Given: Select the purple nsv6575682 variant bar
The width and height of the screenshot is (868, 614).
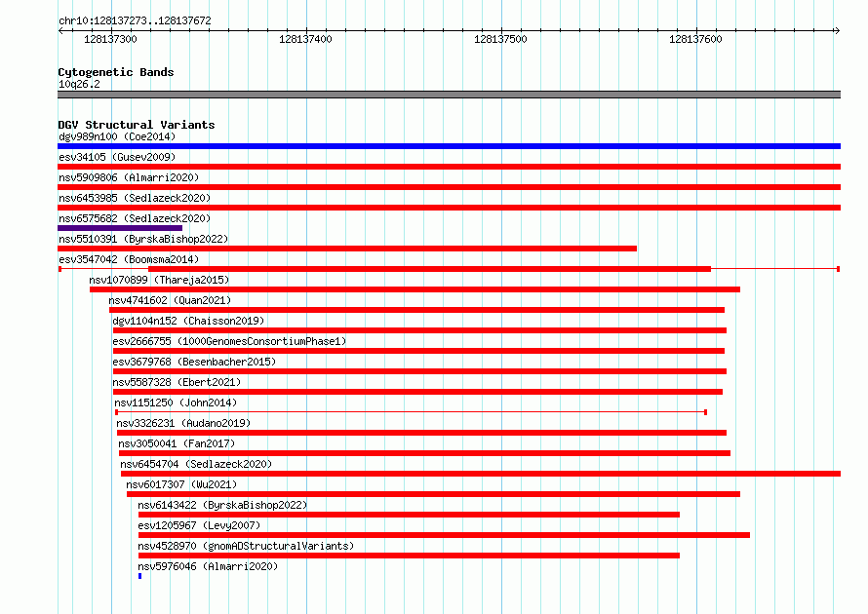Looking at the screenshot, I should tap(120, 228).
